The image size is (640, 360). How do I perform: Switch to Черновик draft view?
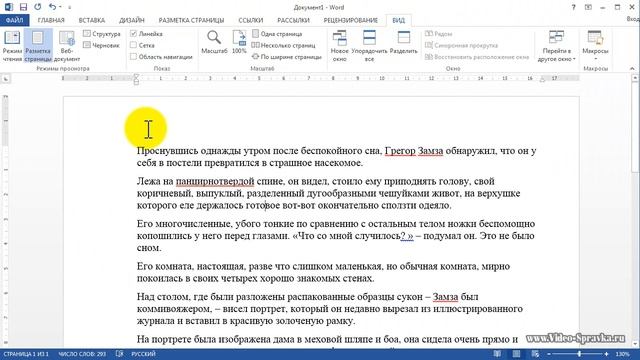[x=102, y=45]
